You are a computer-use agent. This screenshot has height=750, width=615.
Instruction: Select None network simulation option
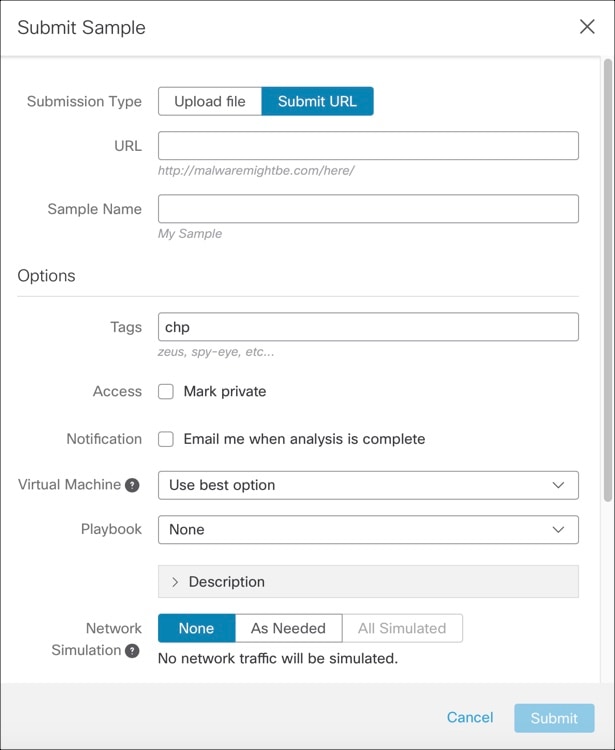pos(197,628)
